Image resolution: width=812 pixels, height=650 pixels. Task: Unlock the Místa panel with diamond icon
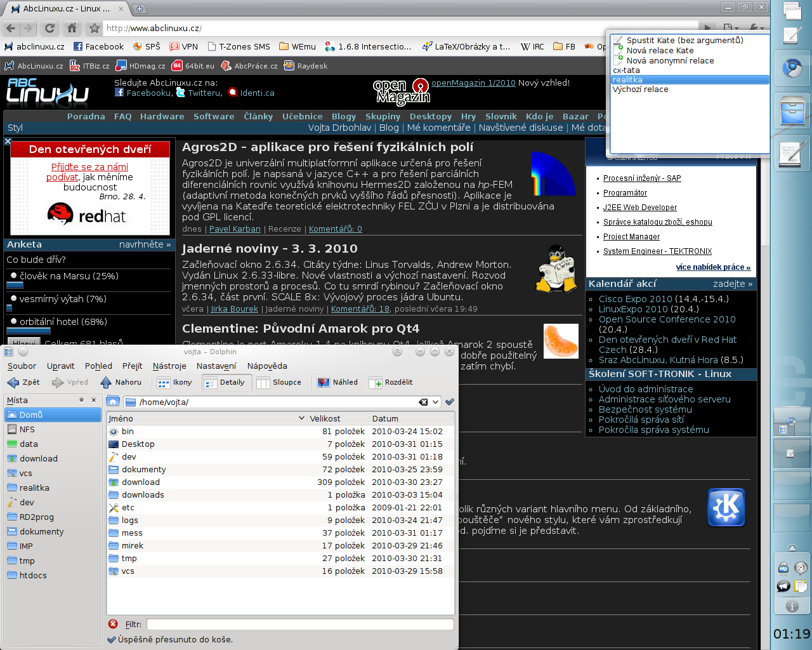(81, 400)
